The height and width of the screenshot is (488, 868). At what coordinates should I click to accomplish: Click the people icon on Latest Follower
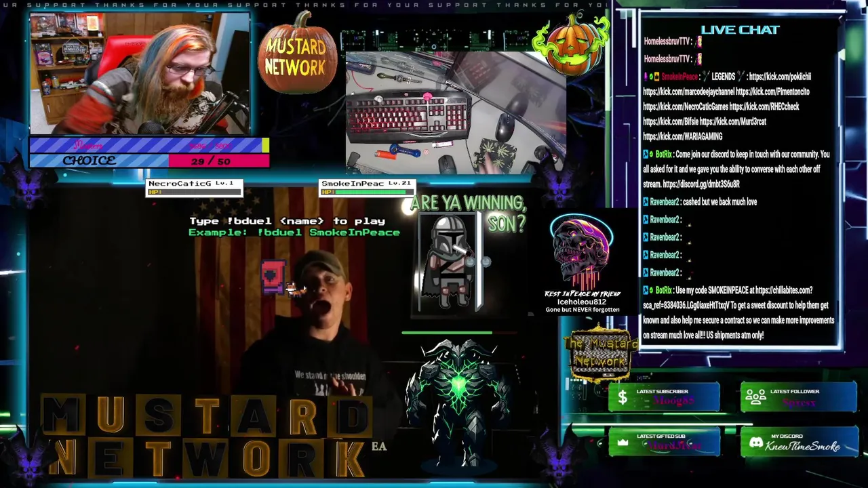click(x=755, y=399)
